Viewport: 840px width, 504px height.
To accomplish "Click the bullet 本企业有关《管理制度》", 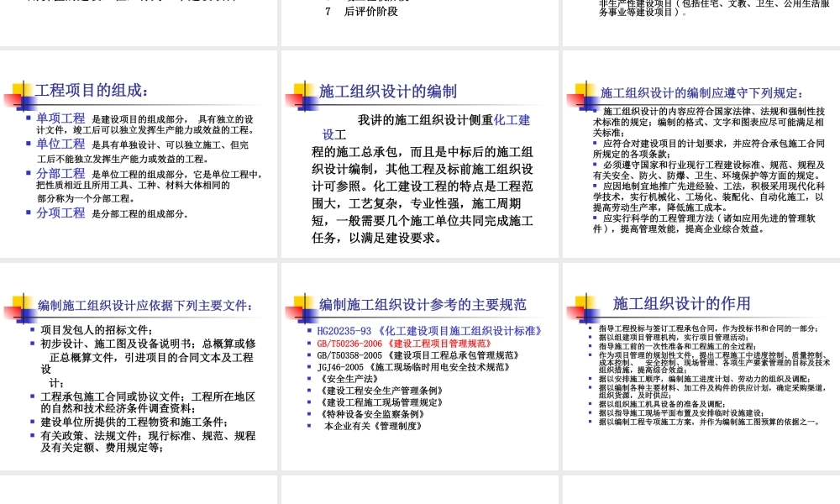I will tap(374, 426).
